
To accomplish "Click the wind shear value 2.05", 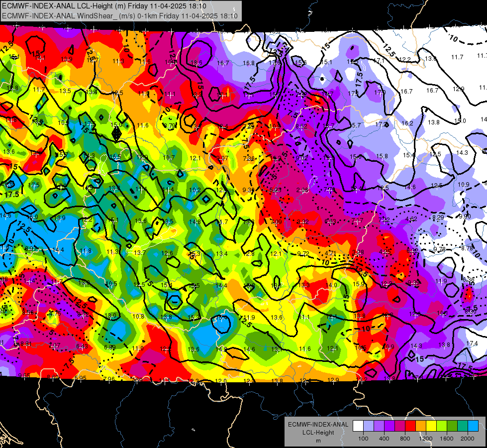I will coord(302,190).
